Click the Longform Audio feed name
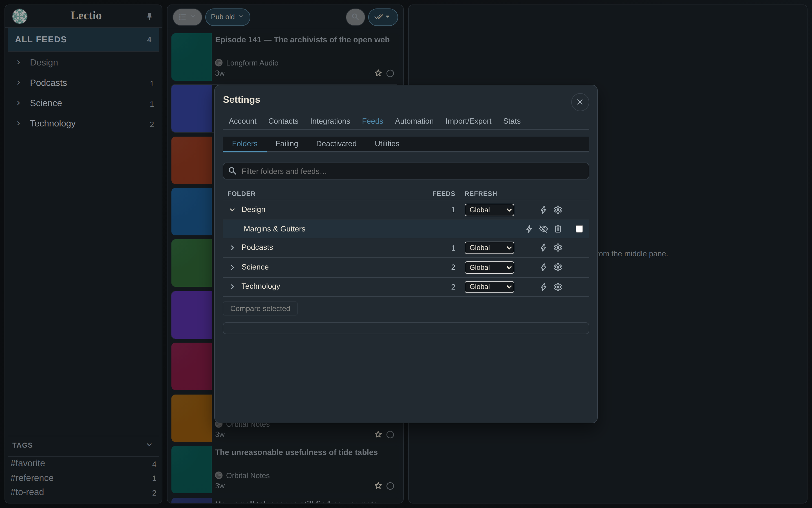Image resolution: width=812 pixels, height=508 pixels. (252, 63)
